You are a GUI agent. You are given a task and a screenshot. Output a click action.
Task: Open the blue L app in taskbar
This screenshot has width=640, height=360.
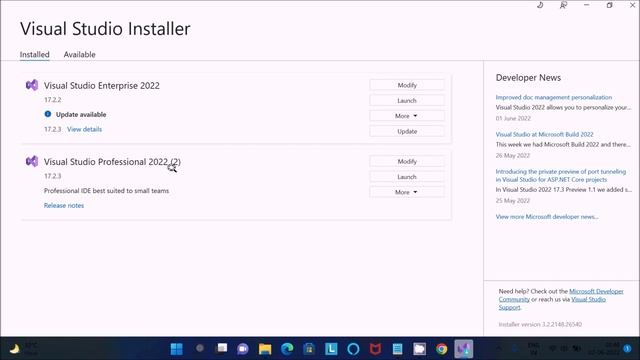coord(331,349)
